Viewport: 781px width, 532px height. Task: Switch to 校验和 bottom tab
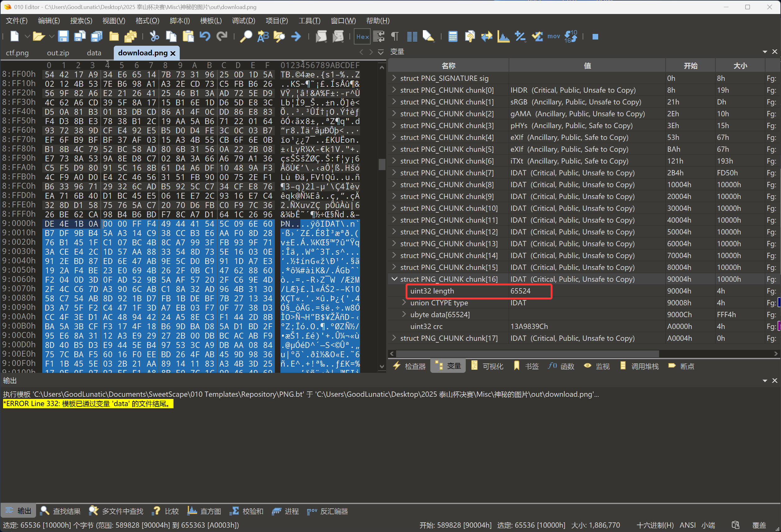click(246, 511)
